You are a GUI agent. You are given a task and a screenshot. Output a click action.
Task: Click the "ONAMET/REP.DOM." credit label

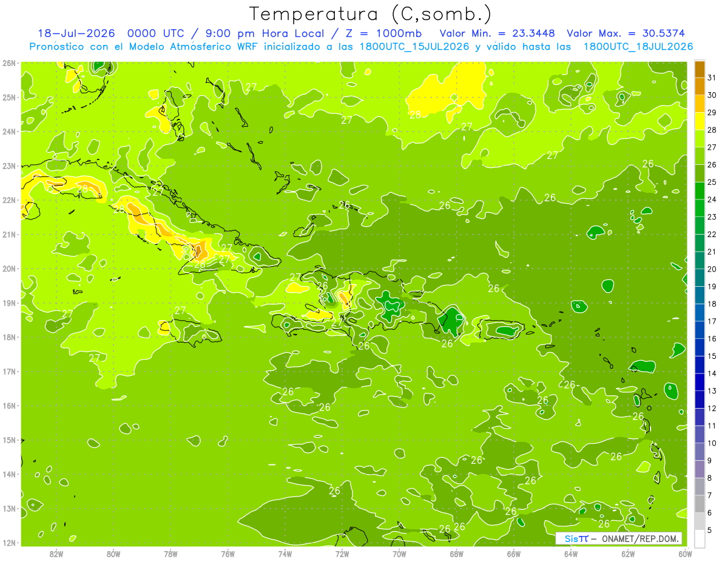pos(641,539)
